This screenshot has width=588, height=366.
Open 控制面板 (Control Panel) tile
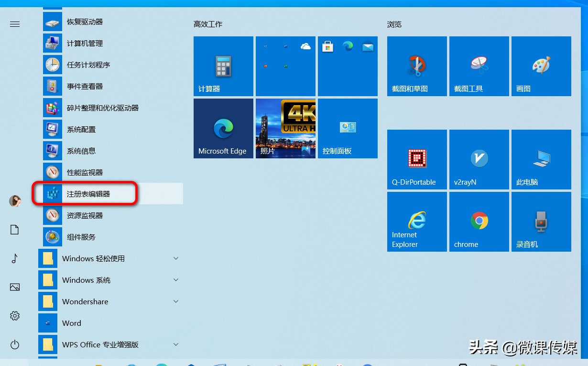(x=348, y=128)
